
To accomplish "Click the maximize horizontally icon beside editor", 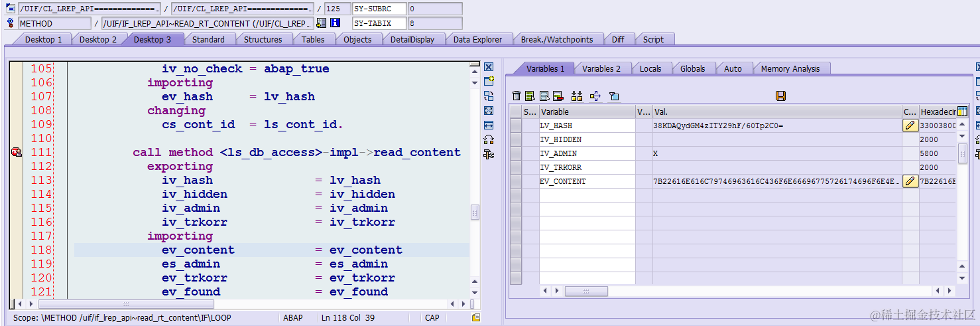I will point(489,125).
